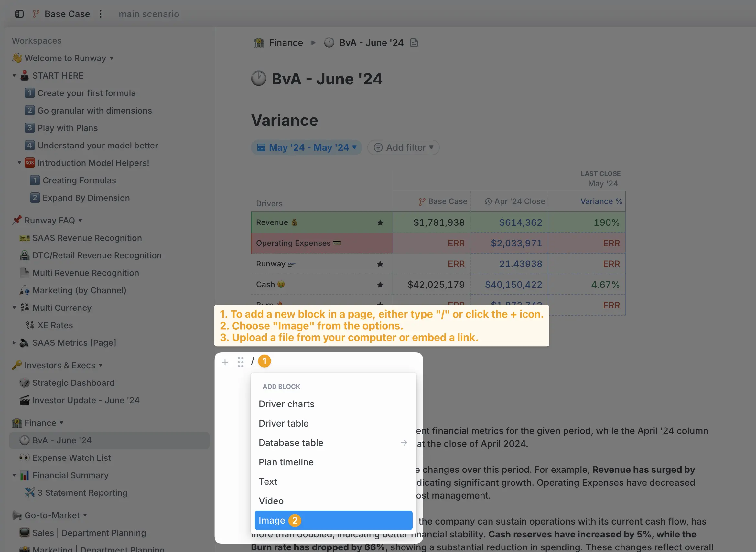Click the star icon in Cash row
Viewport: 756px width, 552px height.
pyautogui.click(x=380, y=285)
